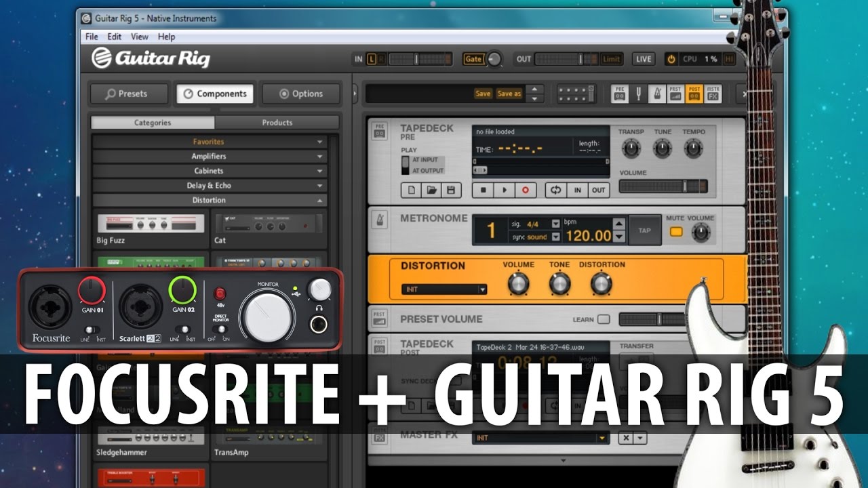Toggle the output Limit button
This screenshot has height=488, width=868.
point(611,59)
